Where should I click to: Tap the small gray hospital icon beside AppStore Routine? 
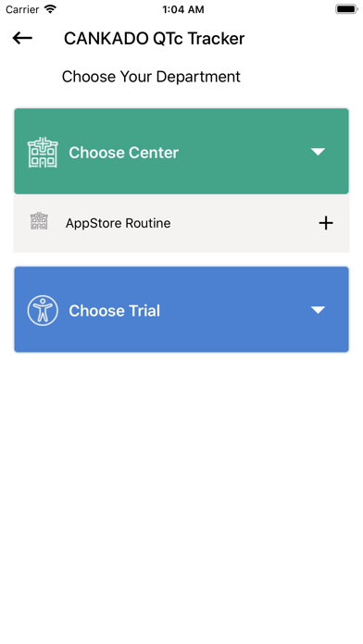[x=39, y=221]
